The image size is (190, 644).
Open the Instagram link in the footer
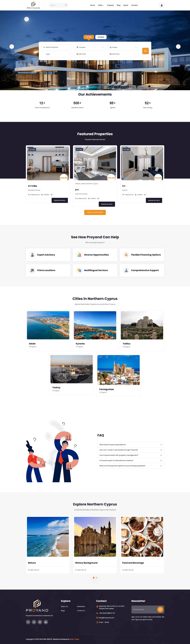click(40, 622)
